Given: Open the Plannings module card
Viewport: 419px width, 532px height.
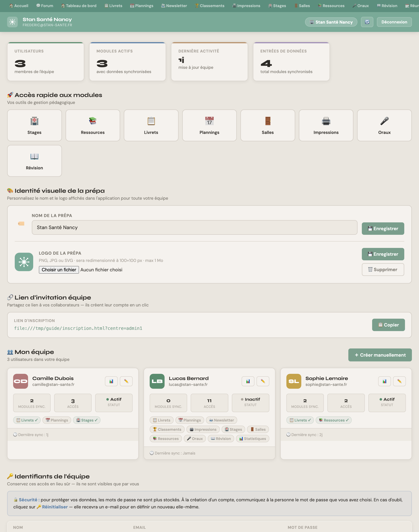Looking at the screenshot, I should (x=209, y=126).
